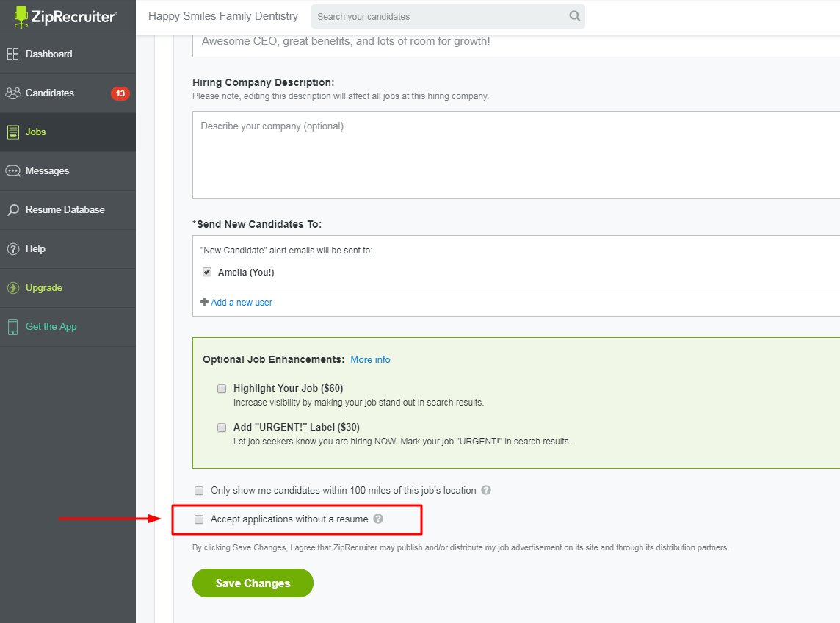Tick the candidates within 100 miles checkbox
The width and height of the screenshot is (840, 623).
(x=199, y=491)
